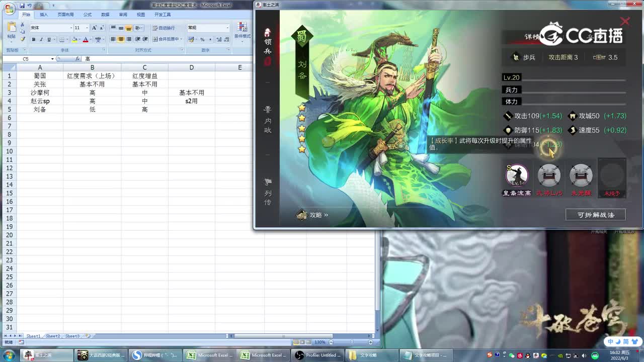Switch to 插入 ribbon tab
Image resolution: width=644 pixels, height=362 pixels.
coord(44,15)
